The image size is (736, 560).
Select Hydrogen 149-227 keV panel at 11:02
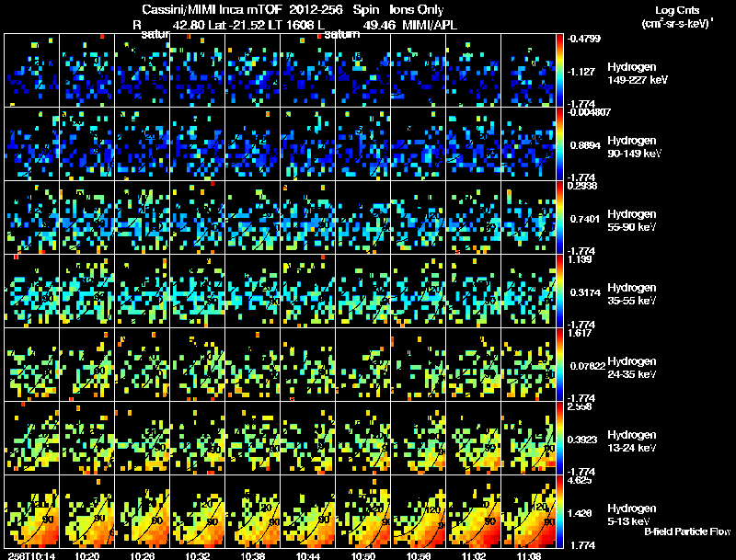pyautogui.click(x=474, y=71)
